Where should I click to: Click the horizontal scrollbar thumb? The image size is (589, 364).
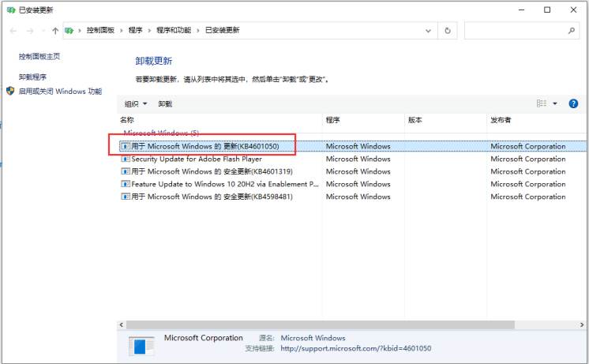click(x=321, y=325)
